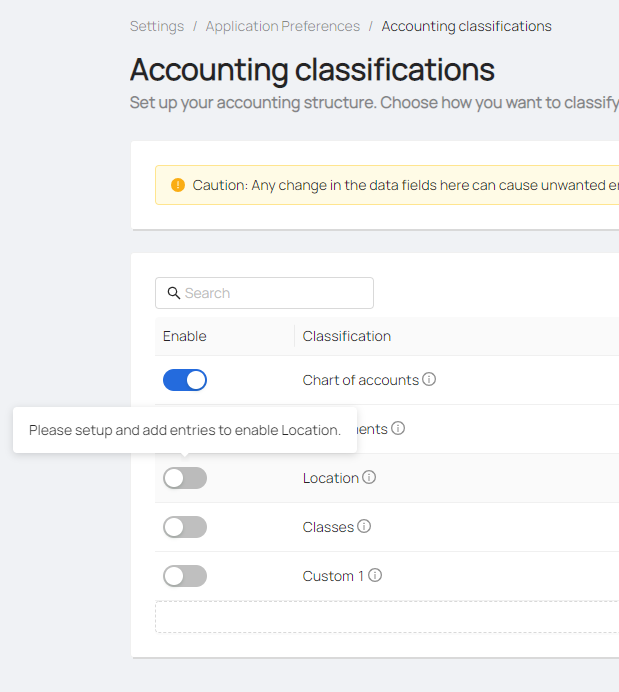Click the orange caution warning icon

click(x=178, y=185)
